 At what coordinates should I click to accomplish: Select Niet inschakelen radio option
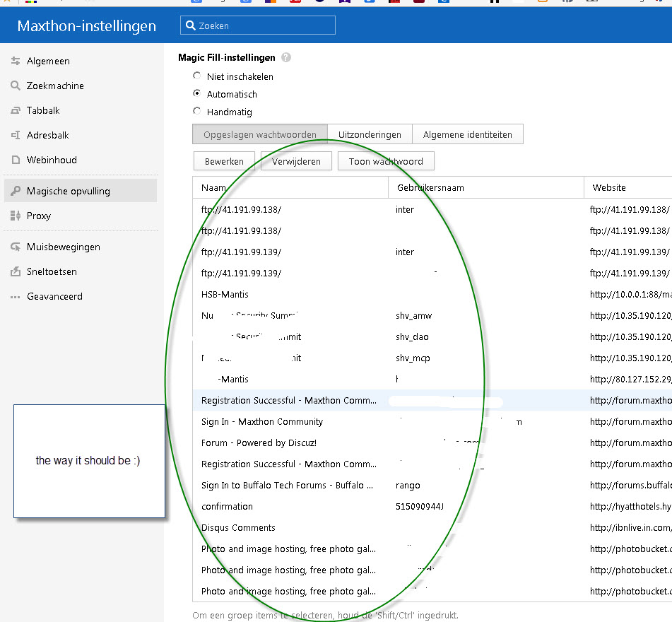tap(196, 76)
